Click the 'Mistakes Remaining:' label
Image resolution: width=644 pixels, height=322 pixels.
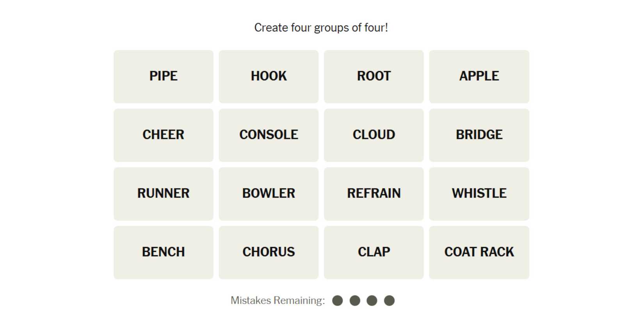point(278,301)
